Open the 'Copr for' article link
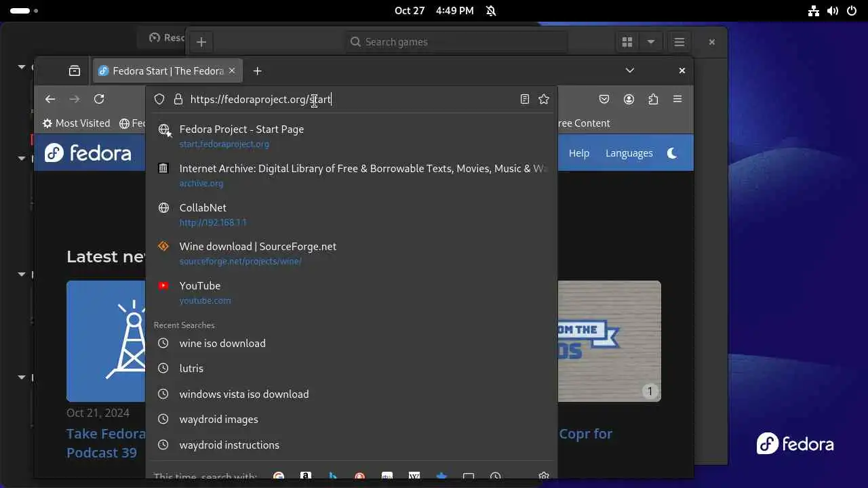The width and height of the screenshot is (868, 488). [x=585, y=434]
